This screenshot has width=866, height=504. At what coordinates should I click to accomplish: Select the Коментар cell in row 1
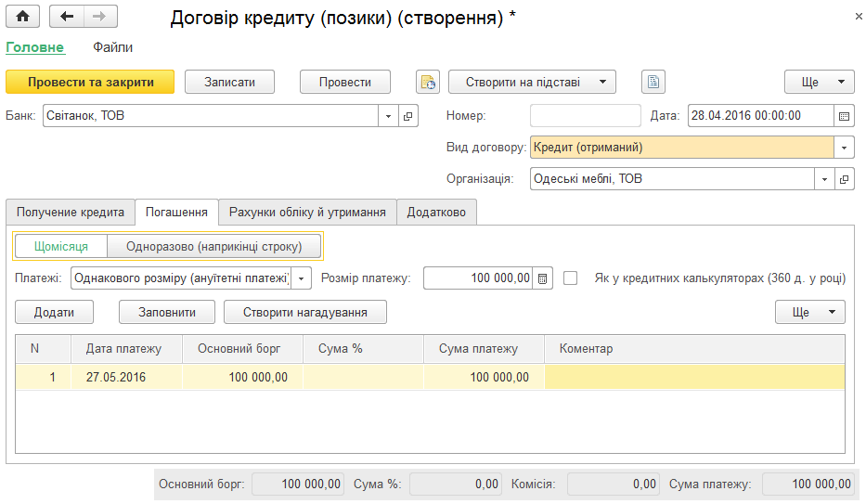point(695,378)
